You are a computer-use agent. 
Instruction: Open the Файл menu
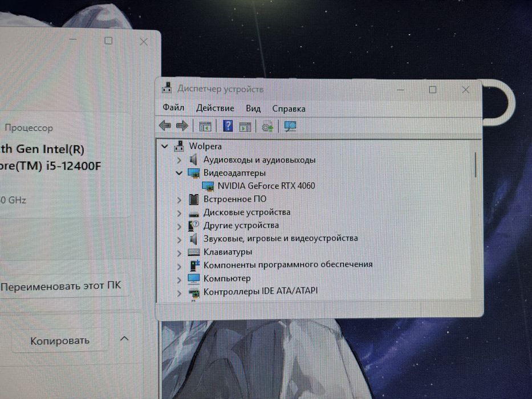173,108
